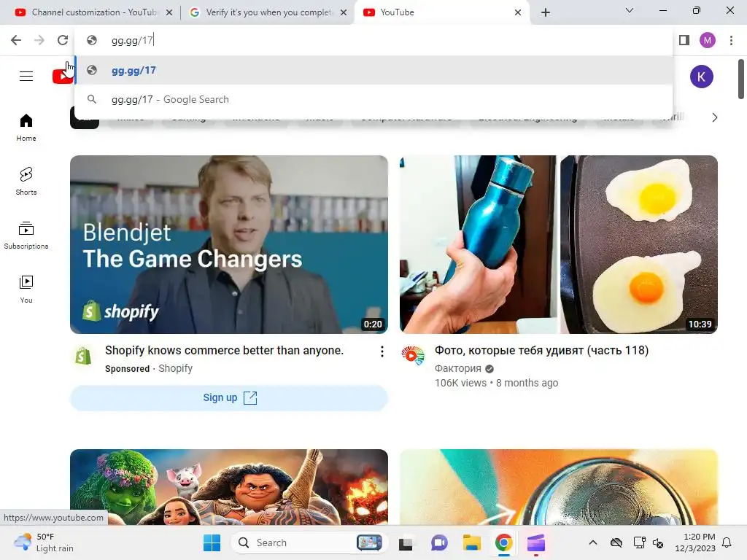Open the Moana animated video thumbnail
The height and width of the screenshot is (560, 747).
229,487
